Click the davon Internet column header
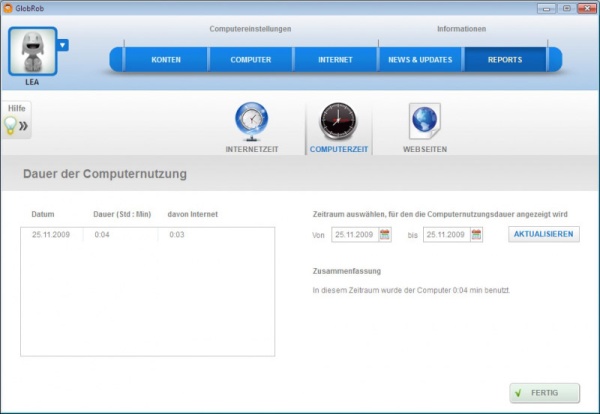600x414 pixels. pos(192,214)
